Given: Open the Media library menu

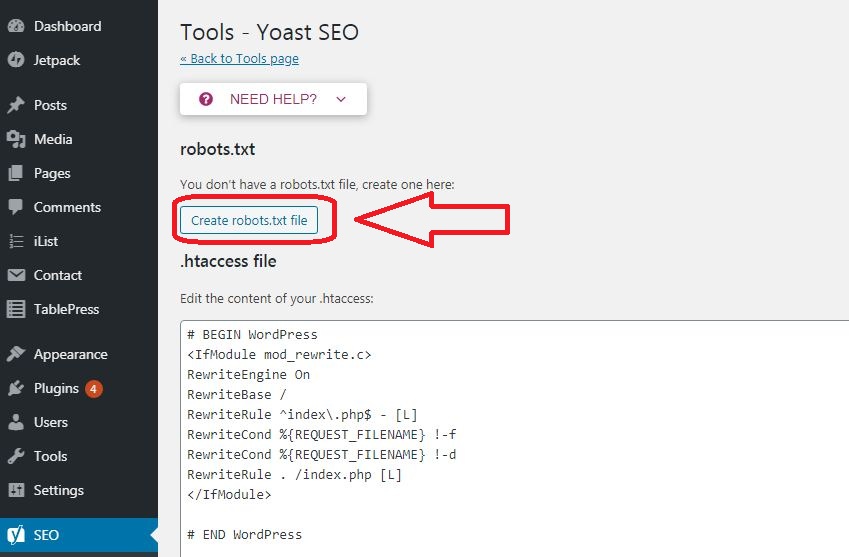Looking at the screenshot, I should 79,139.
